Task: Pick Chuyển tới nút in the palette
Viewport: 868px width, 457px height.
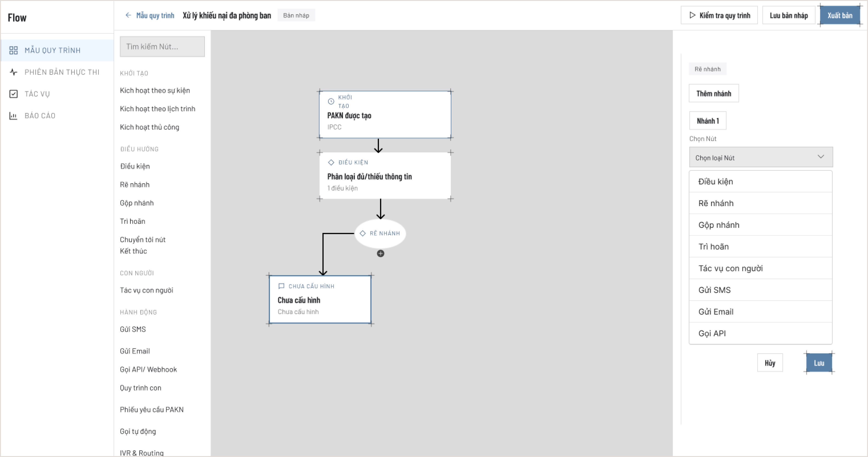Action: coord(143,240)
